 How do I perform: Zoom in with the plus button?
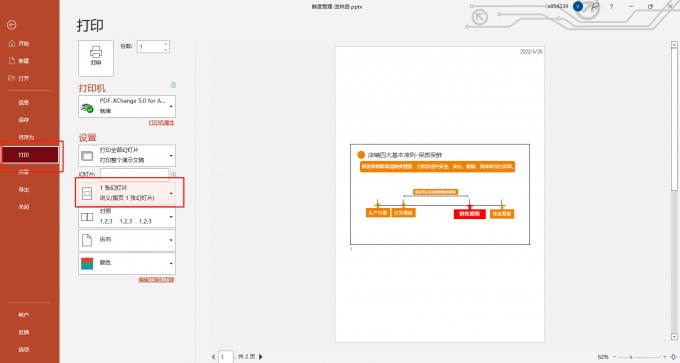(x=664, y=357)
